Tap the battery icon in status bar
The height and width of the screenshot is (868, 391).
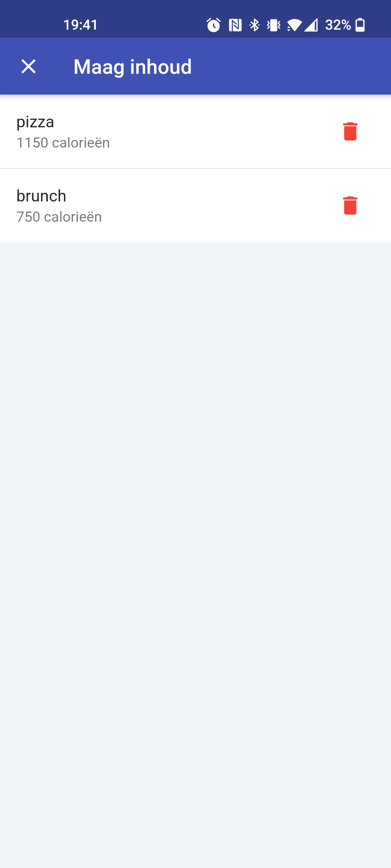pyautogui.click(x=360, y=25)
